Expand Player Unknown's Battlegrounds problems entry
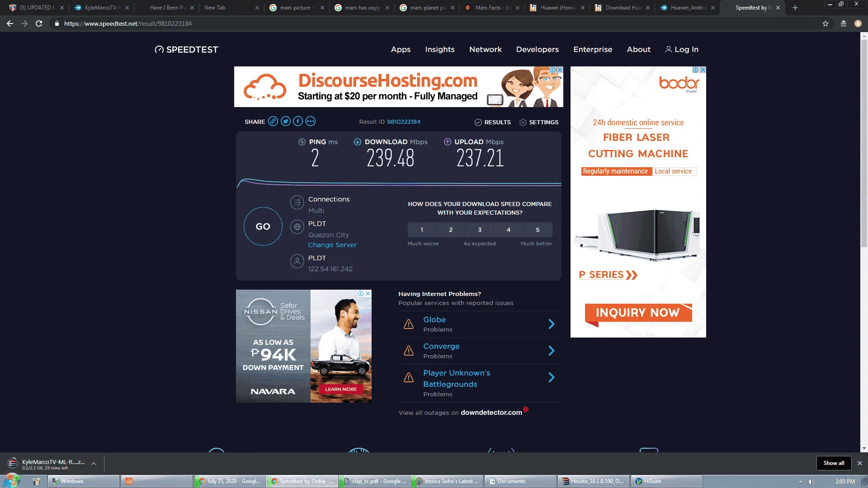 click(x=552, y=377)
